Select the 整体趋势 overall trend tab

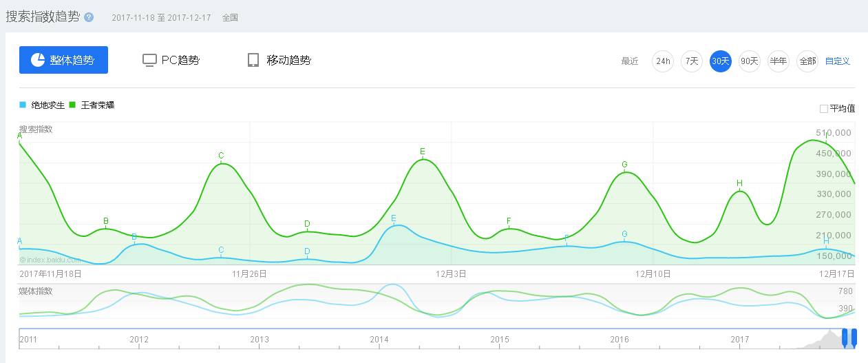(63, 60)
